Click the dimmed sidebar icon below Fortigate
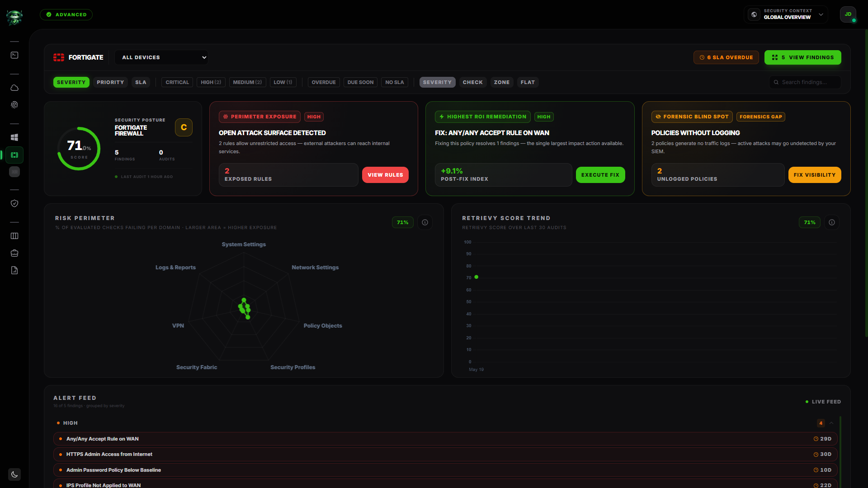This screenshot has height=488, width=868. pos(14,172)
